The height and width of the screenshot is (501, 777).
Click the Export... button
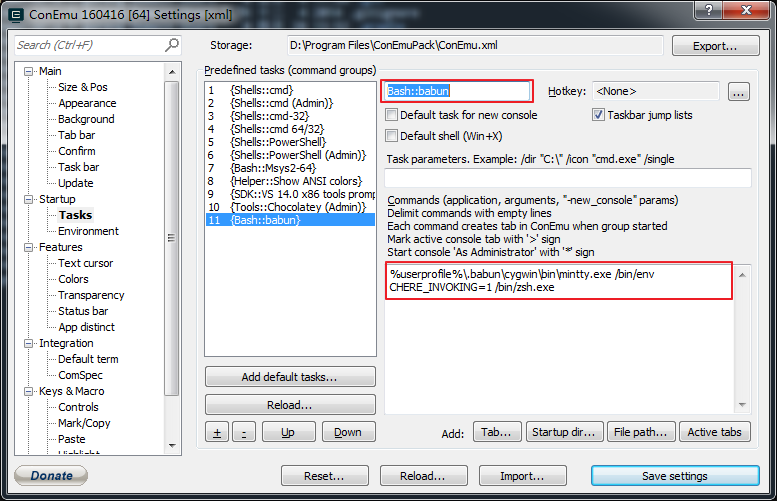pos(715,46)
